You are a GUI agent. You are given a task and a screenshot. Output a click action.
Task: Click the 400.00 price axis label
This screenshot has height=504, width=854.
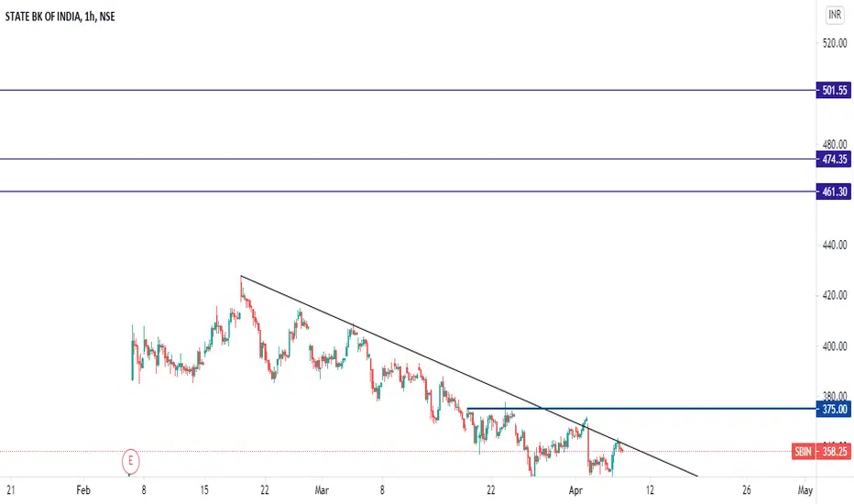coord(835,346)
